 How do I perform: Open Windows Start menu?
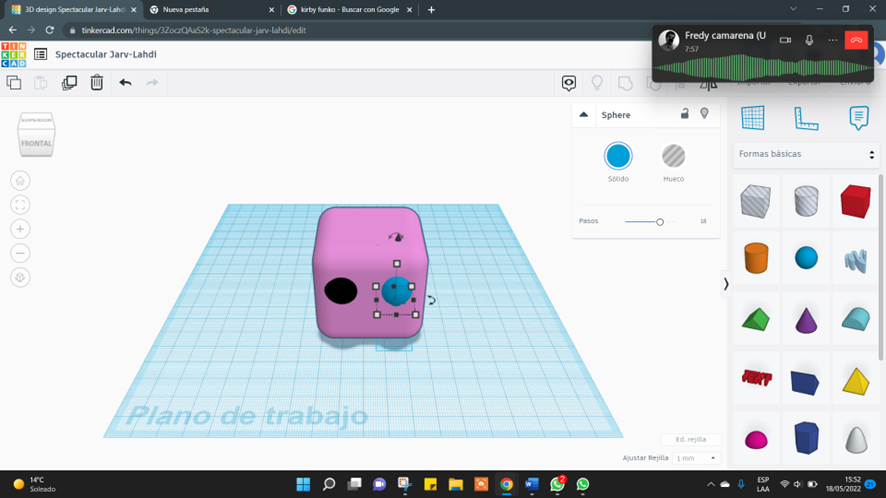303,484
